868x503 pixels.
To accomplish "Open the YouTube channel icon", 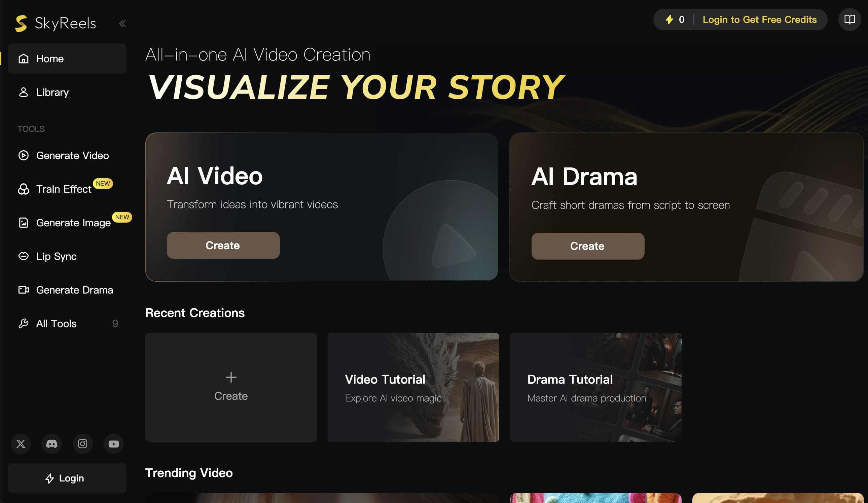I will (x=114, y=444).
